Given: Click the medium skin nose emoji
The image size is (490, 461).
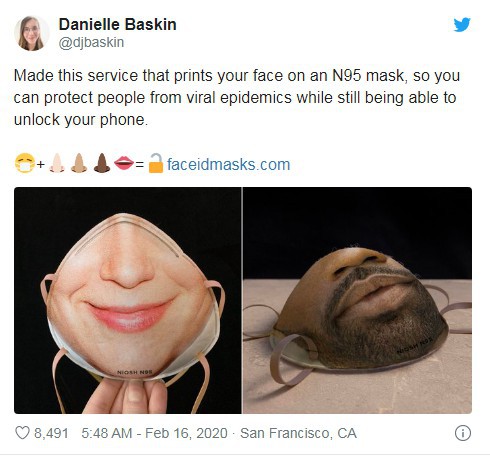Looking at the screenshot, I should click(79, 163).
